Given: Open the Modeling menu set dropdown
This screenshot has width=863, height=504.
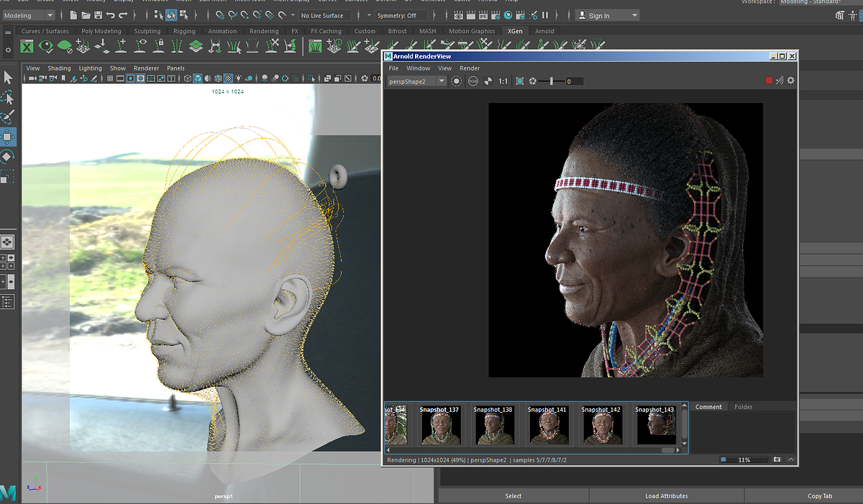Looking at the screenshot, I should click(29, 15).
